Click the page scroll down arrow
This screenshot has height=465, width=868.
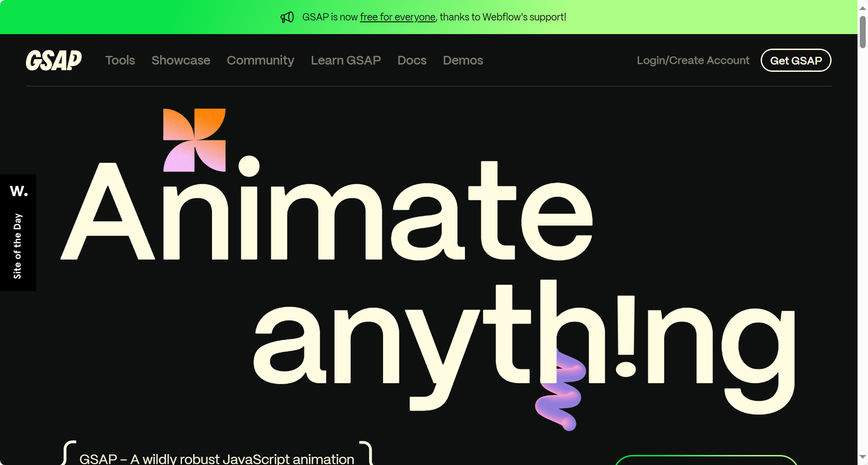tap(863, 457)
